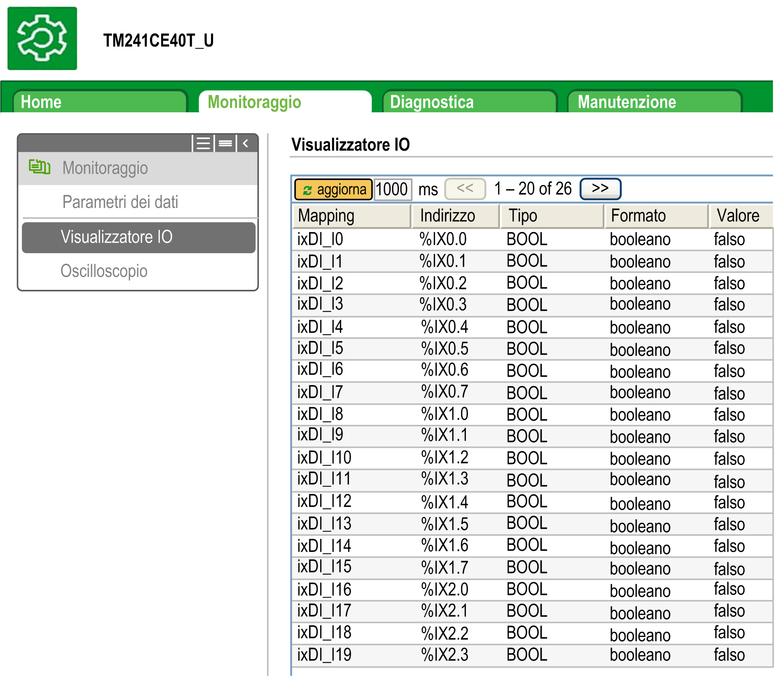Viewport: 784px width, 687px height.
Task: Click the Mapping column header
Action: pos(352,216)
